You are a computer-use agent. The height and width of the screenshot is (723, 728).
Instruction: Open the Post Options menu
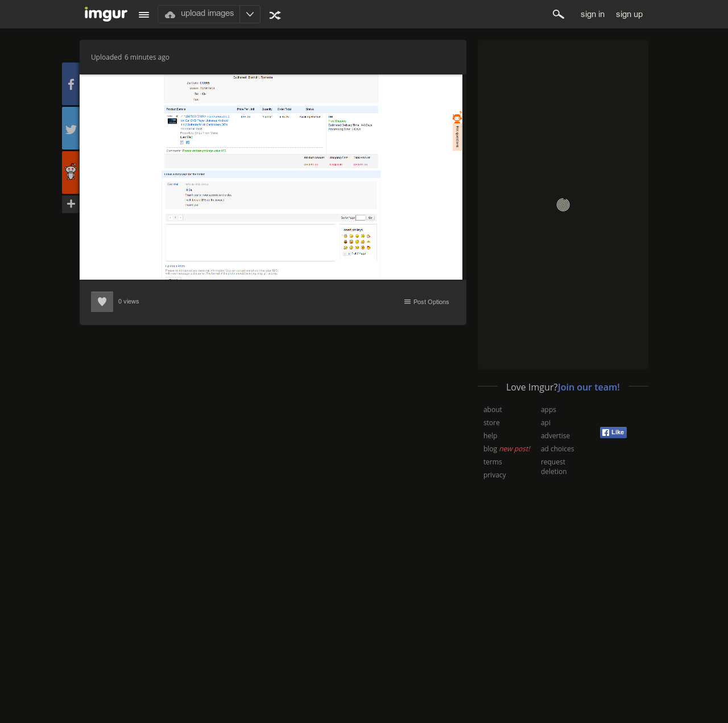coord(427,302)
